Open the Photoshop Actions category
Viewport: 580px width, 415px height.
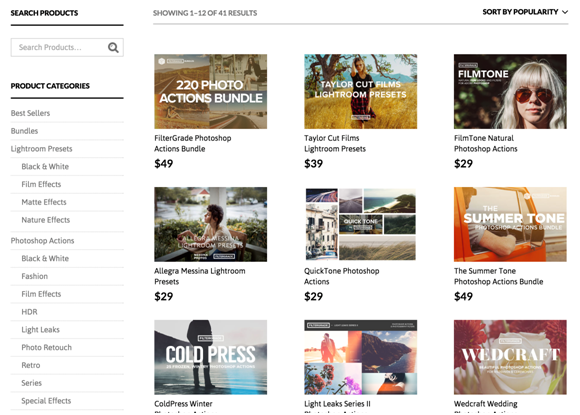click(x=43, y=240)
